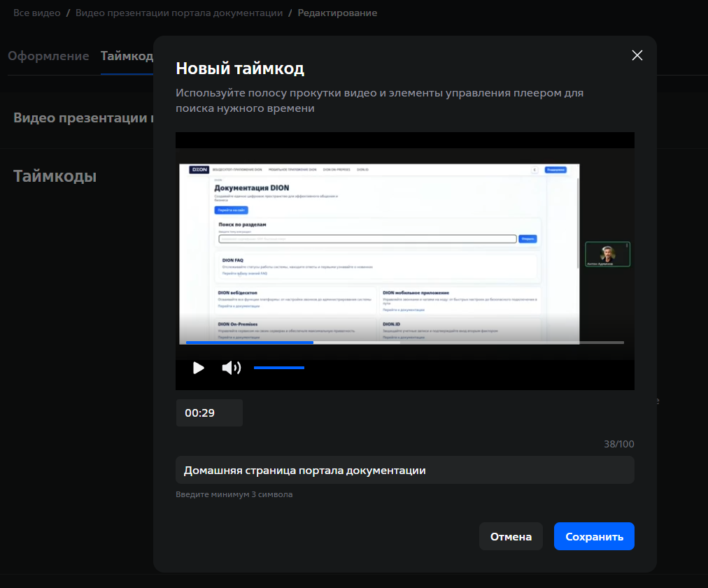Open «Перейти в документацию» under DION On-Premises

[x=239, y=338]
